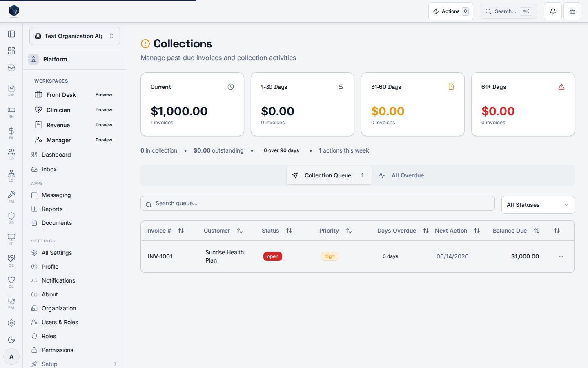Open the Front Desk workspace
The image size is (588, 368).
point(75,94)
